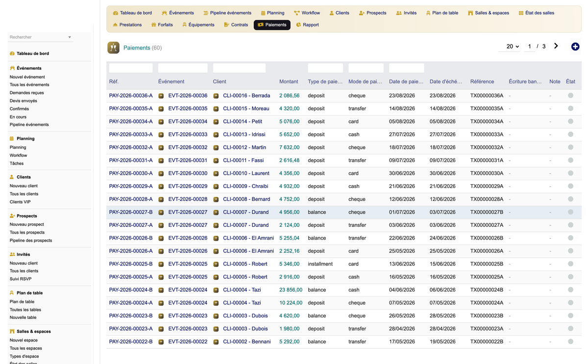Switch to Contrats tab
The height and width of the screenshot is (364, 588).
pos(236,24)
